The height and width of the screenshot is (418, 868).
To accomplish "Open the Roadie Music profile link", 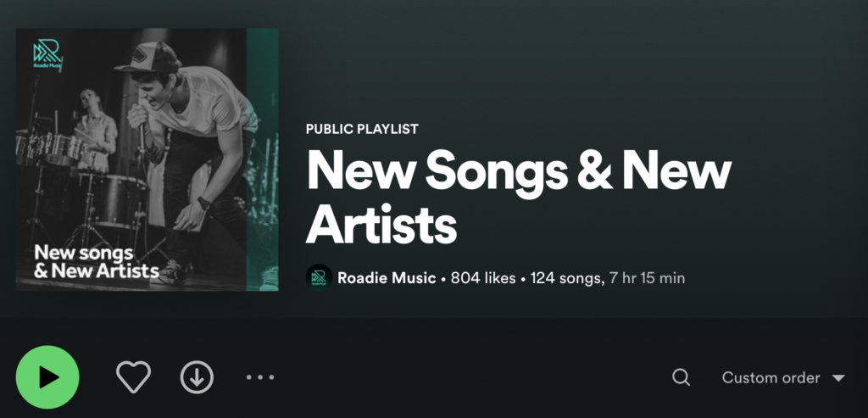I will tap(387, 278).
